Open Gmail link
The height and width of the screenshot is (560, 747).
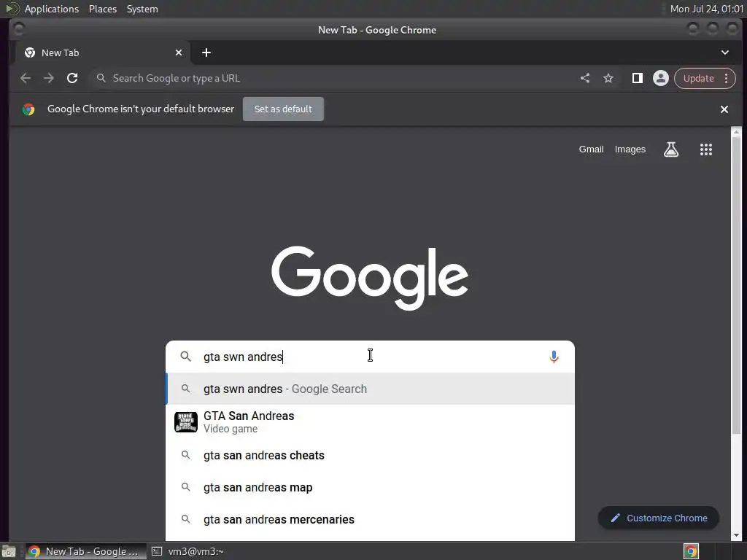click(x=591, y=149)
